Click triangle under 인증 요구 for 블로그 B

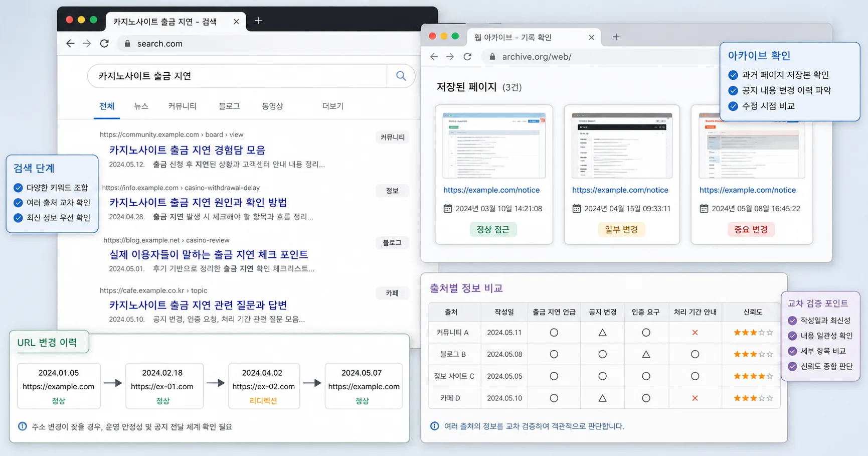[646, 354]
